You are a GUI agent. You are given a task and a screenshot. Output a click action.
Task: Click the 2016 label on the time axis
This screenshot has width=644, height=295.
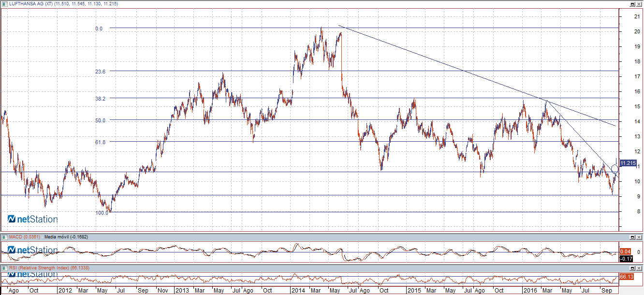530,291
